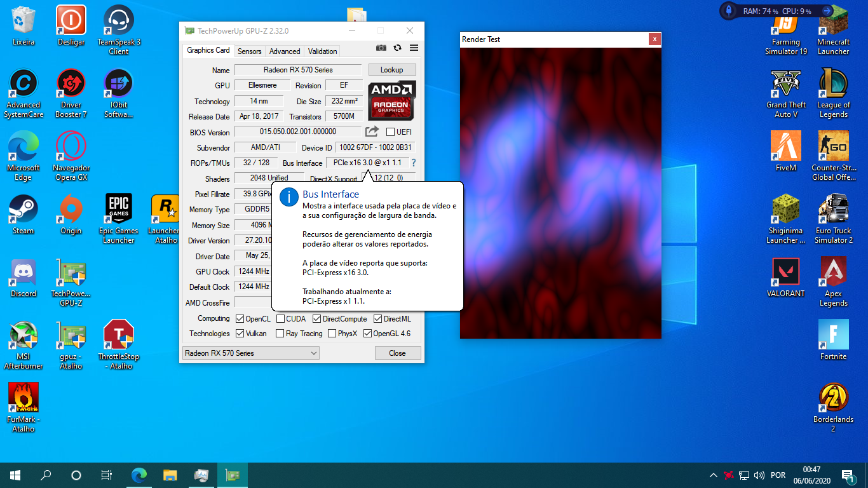Select the VALORANT desktop icon

coord(786,277)
